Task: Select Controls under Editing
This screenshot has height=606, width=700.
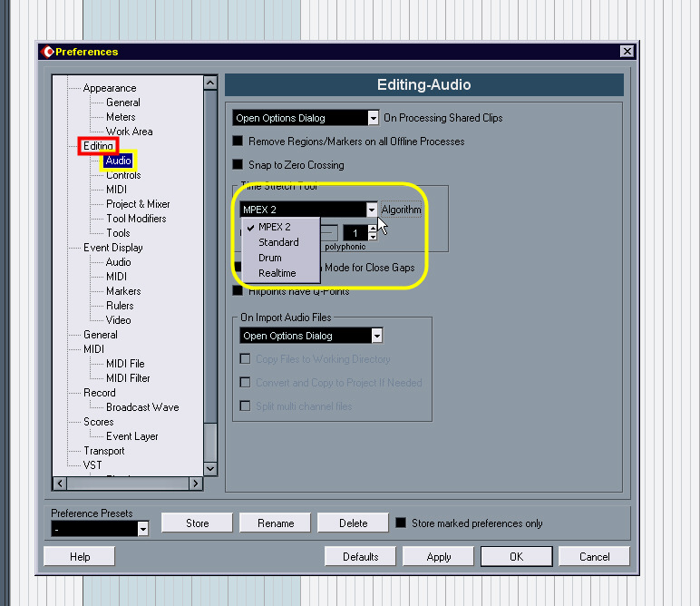Action: (123, 175)
